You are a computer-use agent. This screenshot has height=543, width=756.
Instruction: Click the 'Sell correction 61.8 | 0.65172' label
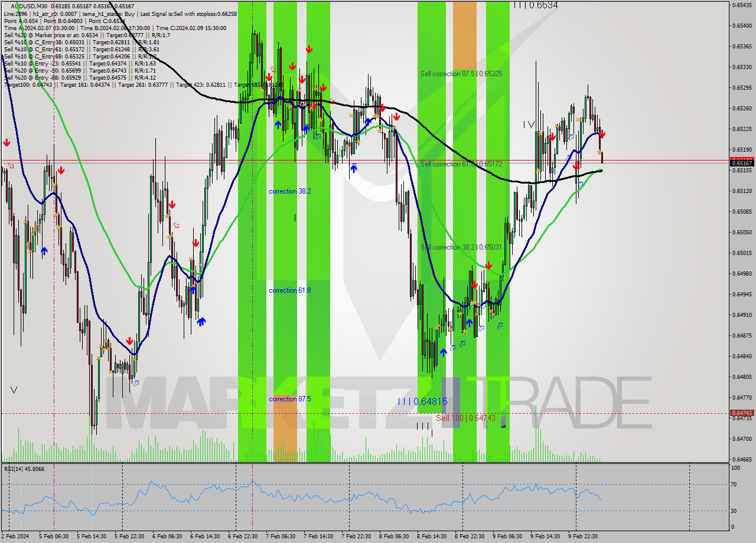coord(461,163)
